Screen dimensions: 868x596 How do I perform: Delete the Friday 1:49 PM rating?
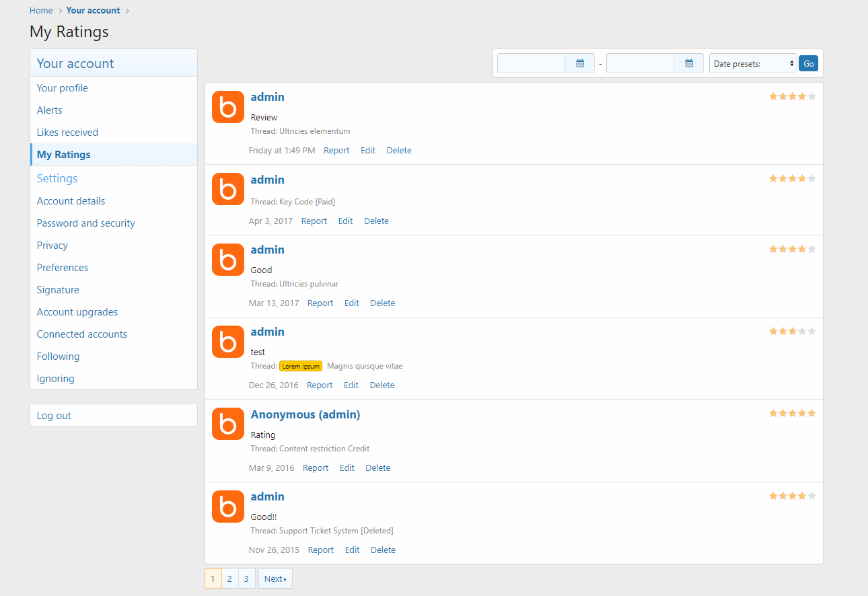pyautogui.click(x=399, y=151)
